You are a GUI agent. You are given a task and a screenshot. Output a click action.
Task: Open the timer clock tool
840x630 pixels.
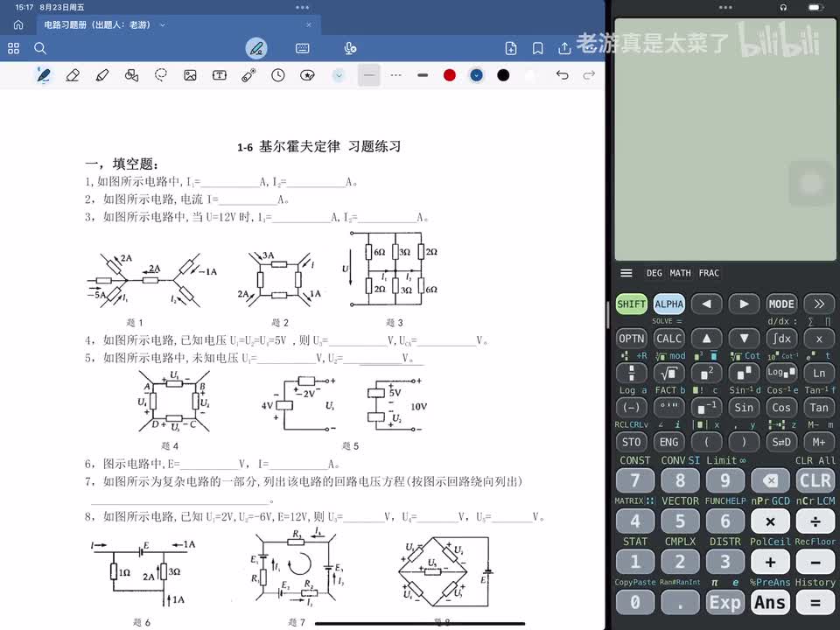tap(278, 75)
